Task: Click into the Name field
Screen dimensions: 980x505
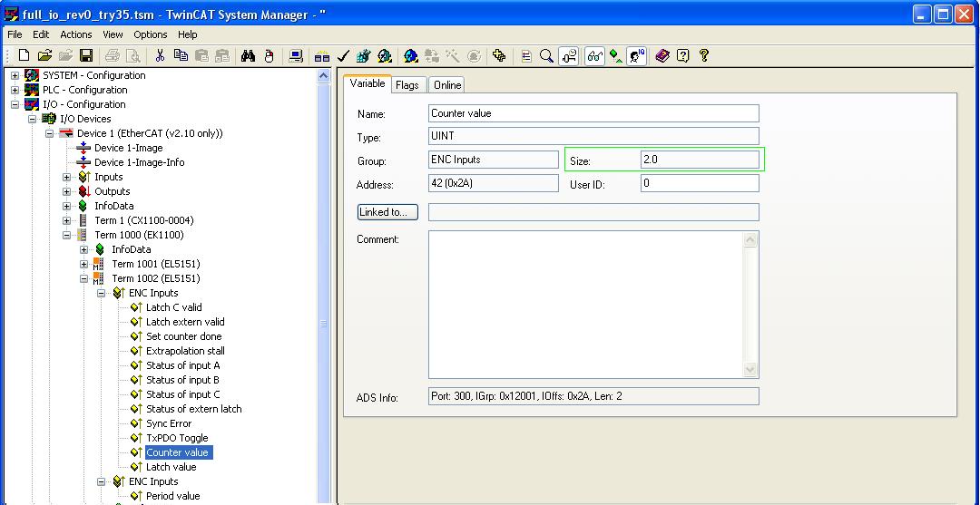Action: coord(593,113)
